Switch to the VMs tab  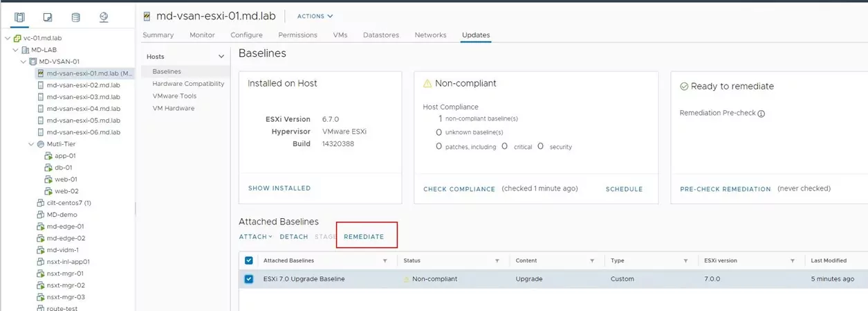(x=340, y=35)
